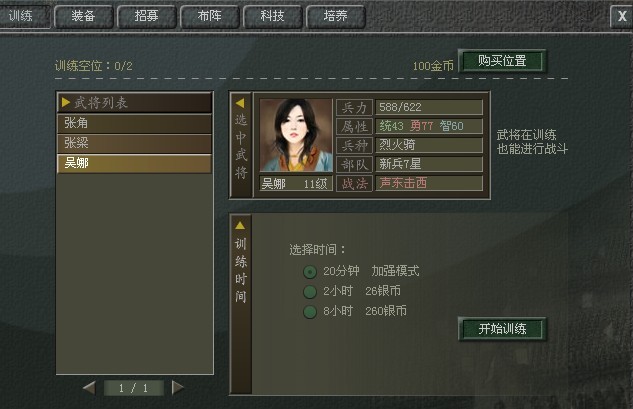The height and width of the screenshot is (409, 633).
Task: Select 张梁 in the general list
Action: tap(134, 143)
